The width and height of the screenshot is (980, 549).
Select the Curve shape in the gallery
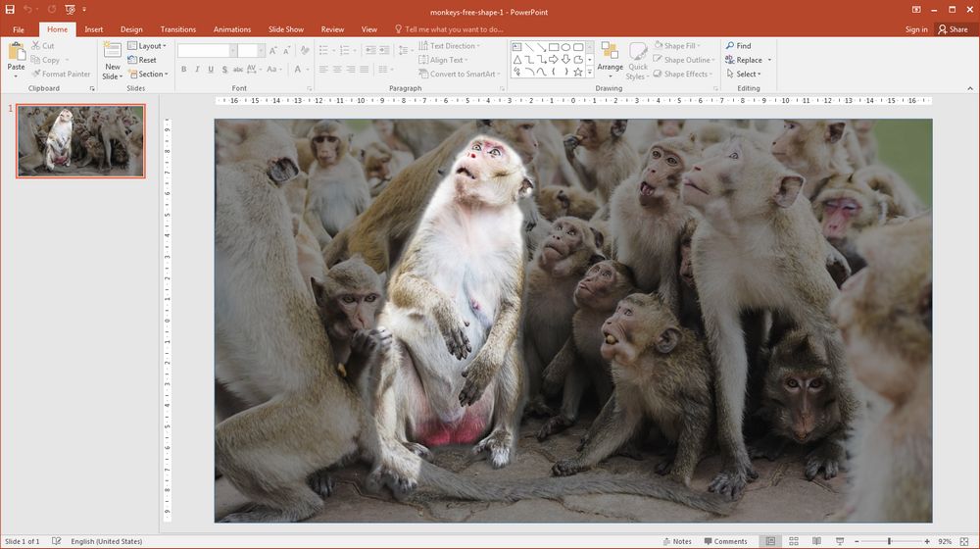point(541,72)
